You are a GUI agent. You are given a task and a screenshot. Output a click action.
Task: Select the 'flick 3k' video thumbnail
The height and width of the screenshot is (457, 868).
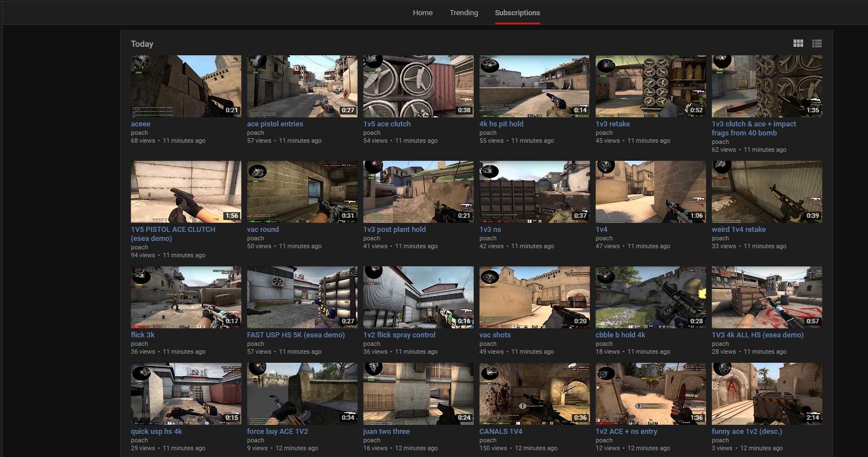tap(186, 297)
